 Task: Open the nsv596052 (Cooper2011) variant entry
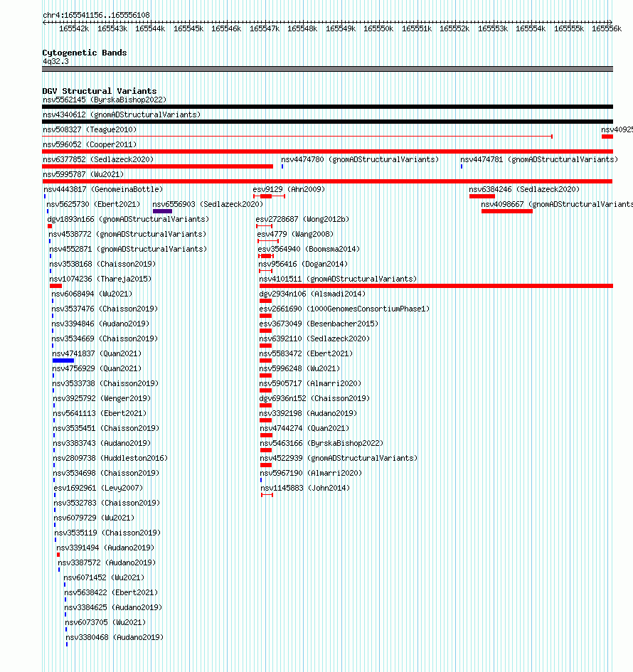[x=90, y=145]
